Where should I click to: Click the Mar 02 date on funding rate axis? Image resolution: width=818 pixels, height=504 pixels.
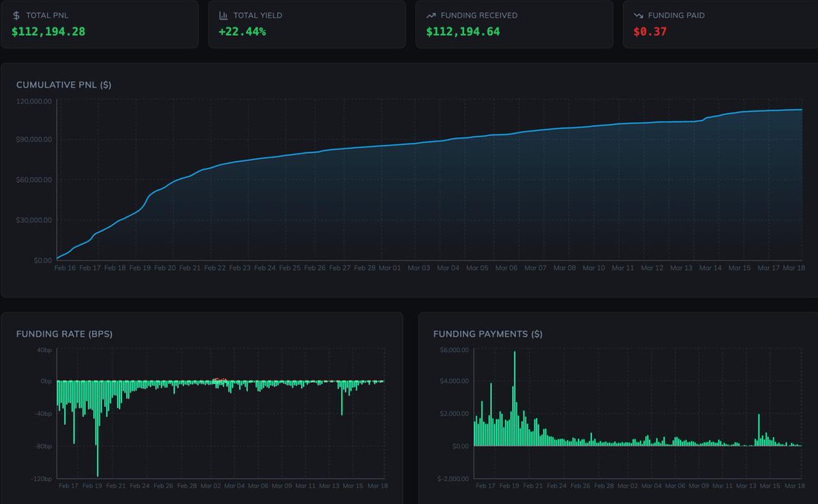click(x=211, y=486)
